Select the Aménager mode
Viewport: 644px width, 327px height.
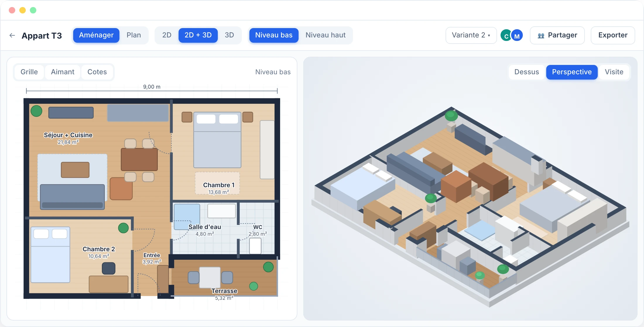click(x=96, y=35)
